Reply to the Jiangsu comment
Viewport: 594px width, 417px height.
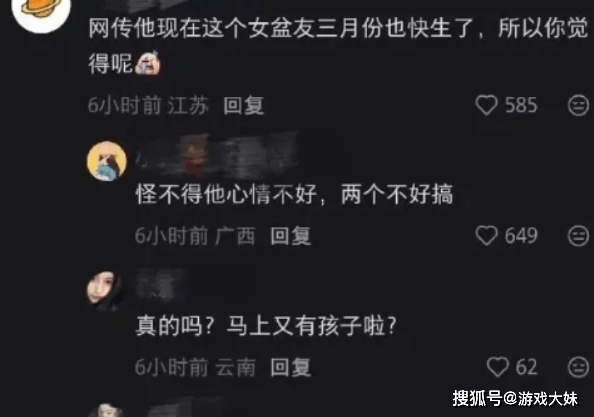tap(244, 105)
